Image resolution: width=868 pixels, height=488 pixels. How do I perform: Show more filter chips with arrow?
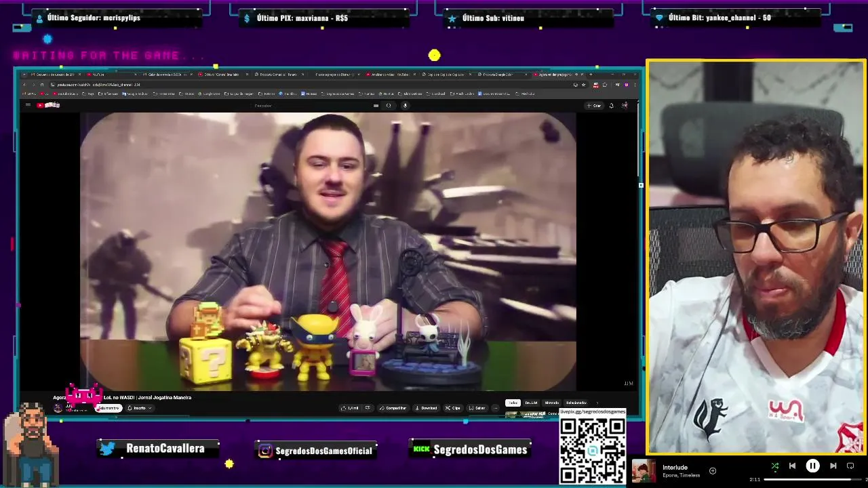pos(597,403)
